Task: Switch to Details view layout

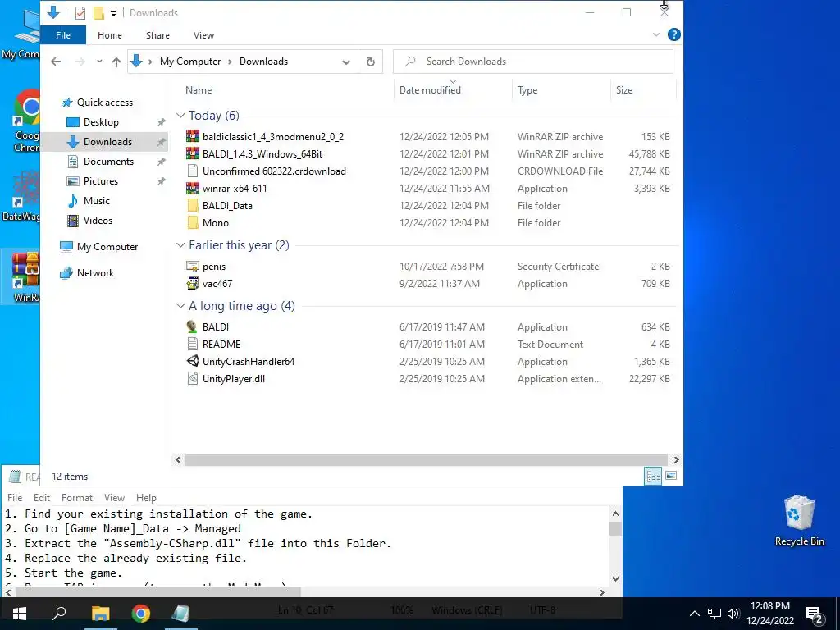Action: [653, 476]
